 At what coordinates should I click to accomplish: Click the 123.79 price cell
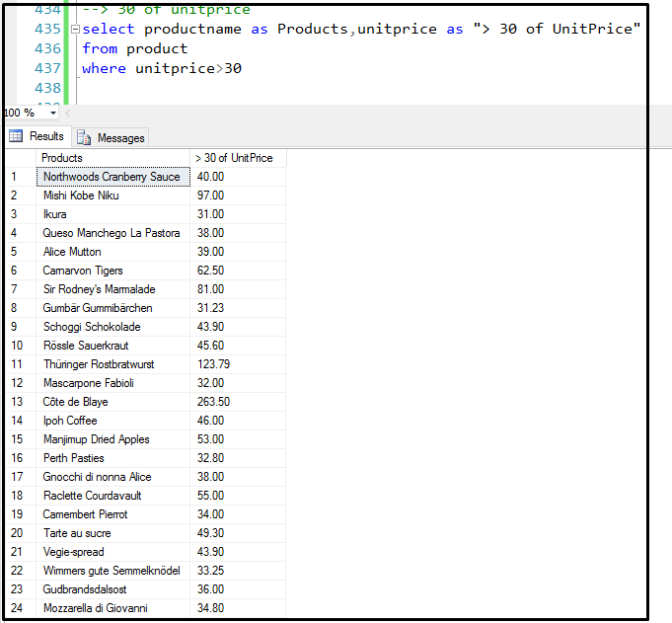238,364
